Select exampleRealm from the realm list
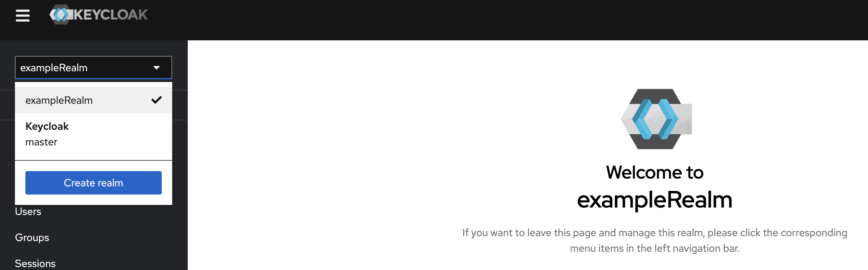The width and height of the screenshot is (868, 270). click(93, 100)
